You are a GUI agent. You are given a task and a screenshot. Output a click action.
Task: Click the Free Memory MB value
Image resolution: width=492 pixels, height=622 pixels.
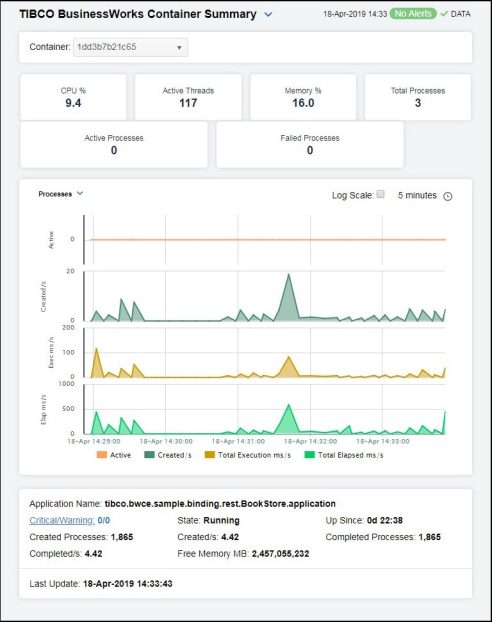coord(281,553)
